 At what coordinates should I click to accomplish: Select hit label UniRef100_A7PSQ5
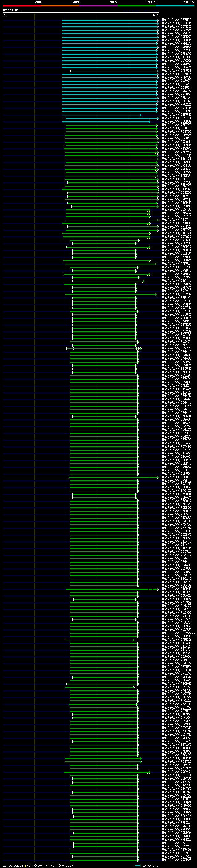coord(176,78)
